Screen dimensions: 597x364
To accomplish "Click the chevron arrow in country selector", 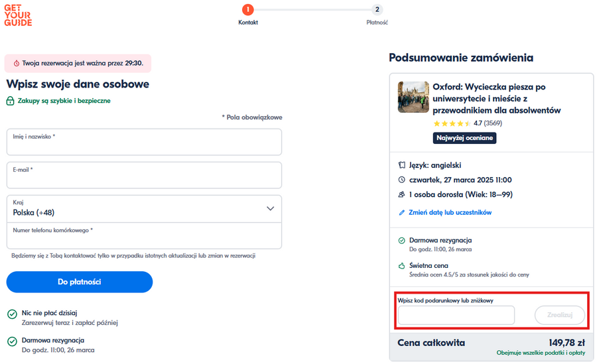I will point(270,208).
